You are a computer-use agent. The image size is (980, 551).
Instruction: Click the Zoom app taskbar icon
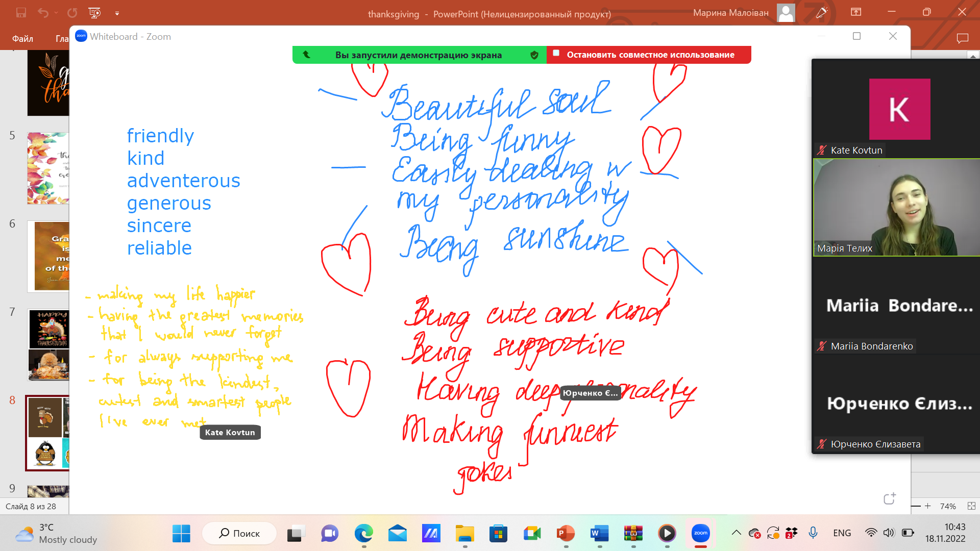[x=700, y=534]
